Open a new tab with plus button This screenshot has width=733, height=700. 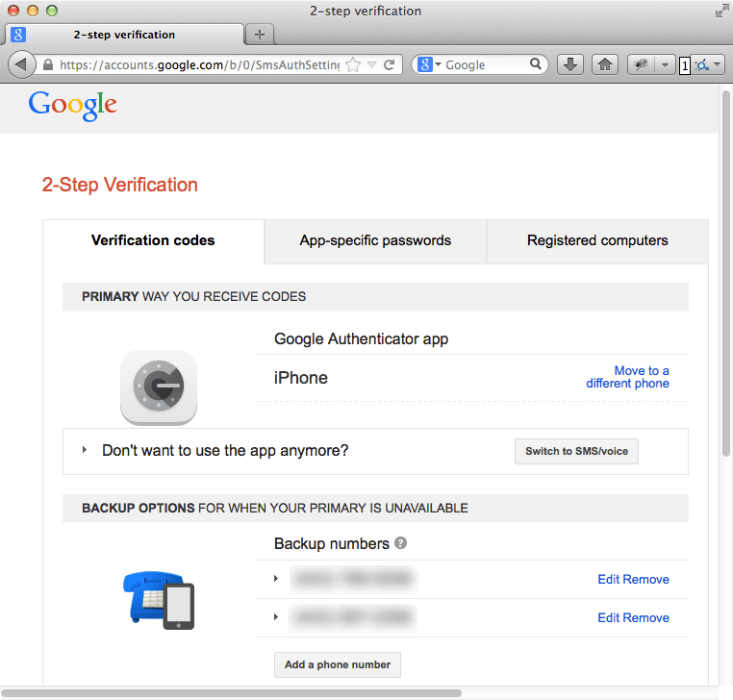[x=259, y=35]
